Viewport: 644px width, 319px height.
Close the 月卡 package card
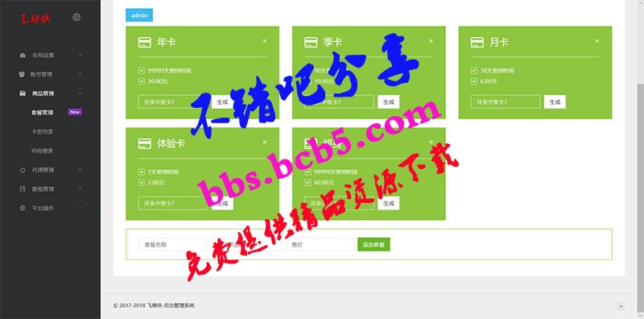point(597,41)
